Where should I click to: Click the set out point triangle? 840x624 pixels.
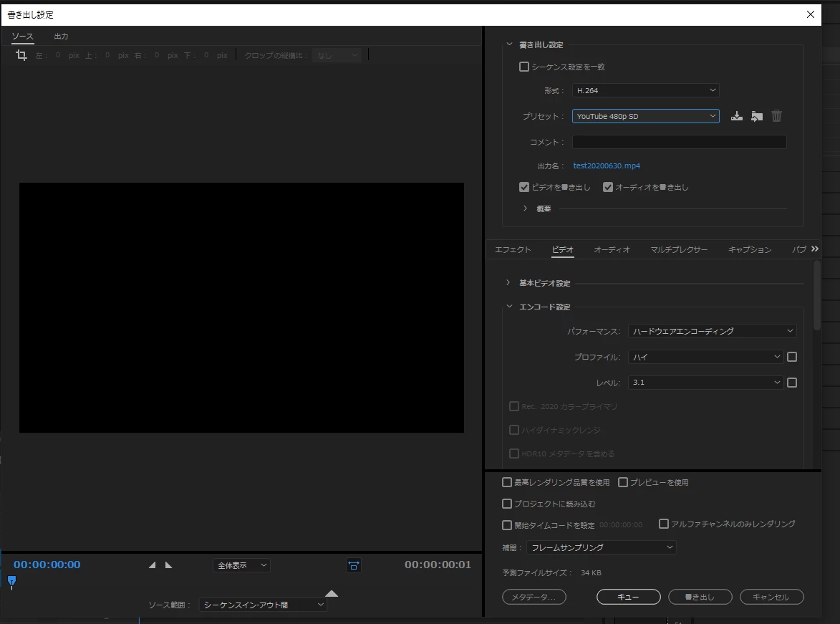click(x=169, y=565)
